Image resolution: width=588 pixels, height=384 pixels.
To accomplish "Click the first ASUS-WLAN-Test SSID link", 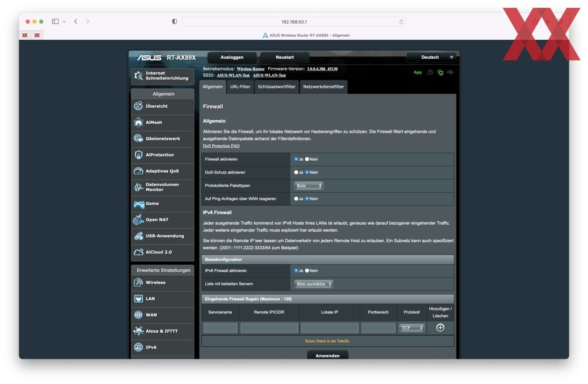I will 233,76.
